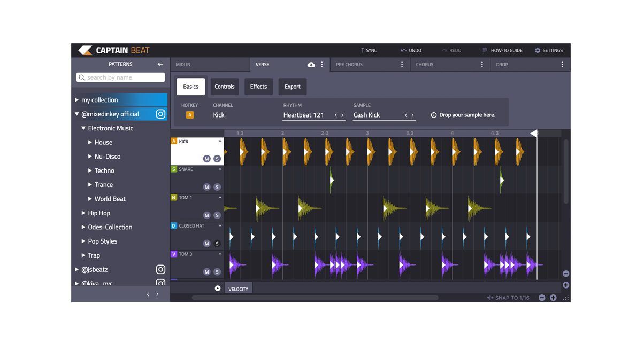Click the Tom 1 N hotkey badge

174,198
